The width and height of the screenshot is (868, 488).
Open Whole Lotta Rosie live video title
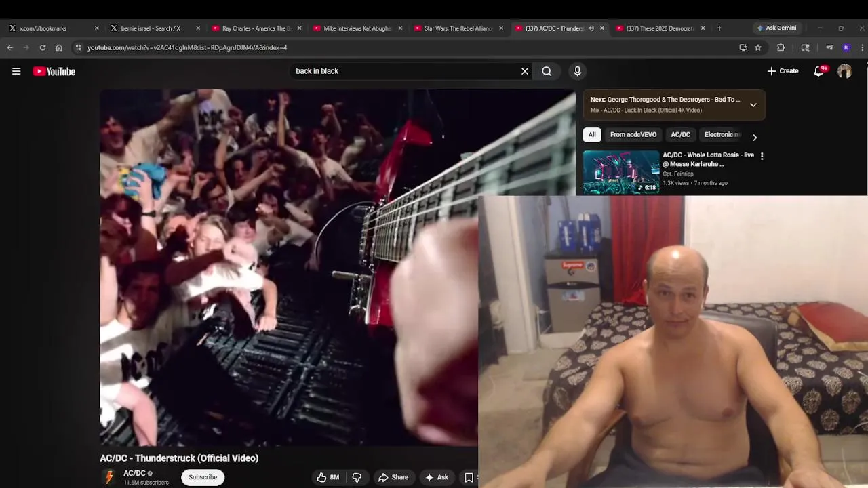708,159
